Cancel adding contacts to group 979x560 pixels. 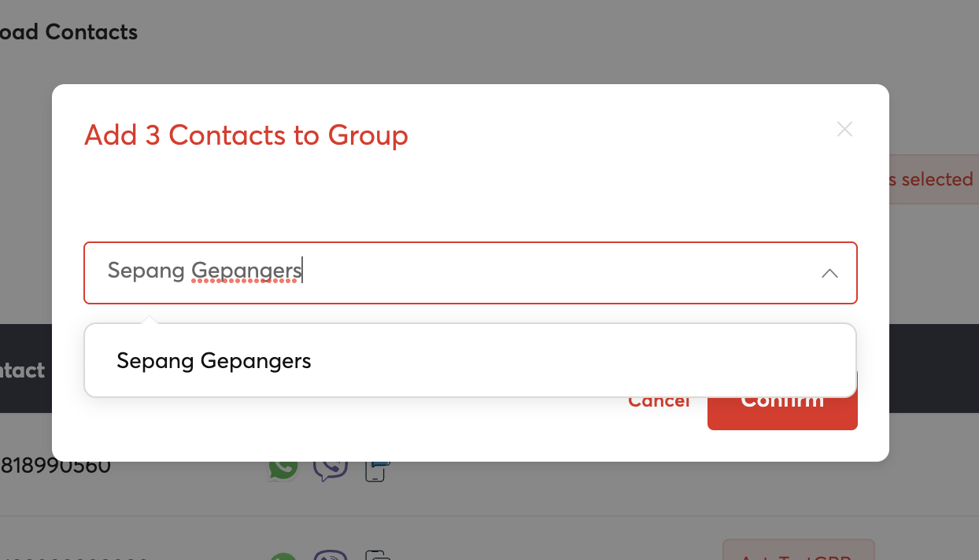click(658, 402)
